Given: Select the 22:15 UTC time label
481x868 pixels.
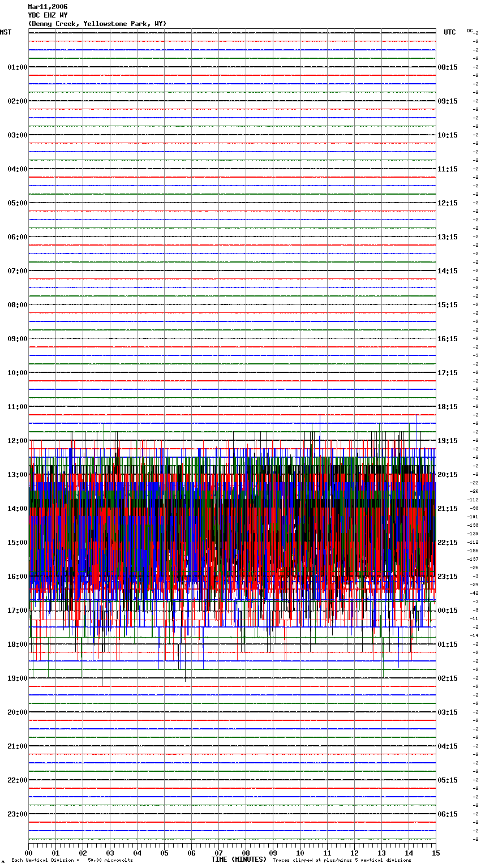Looking at the screenshot, I should (448, 543).
